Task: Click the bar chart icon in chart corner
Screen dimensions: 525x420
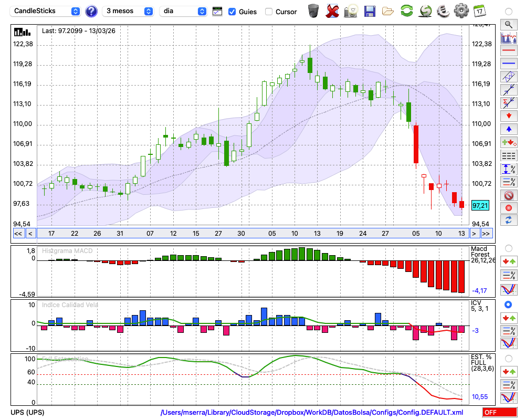Action: click(x=22, y=32)
